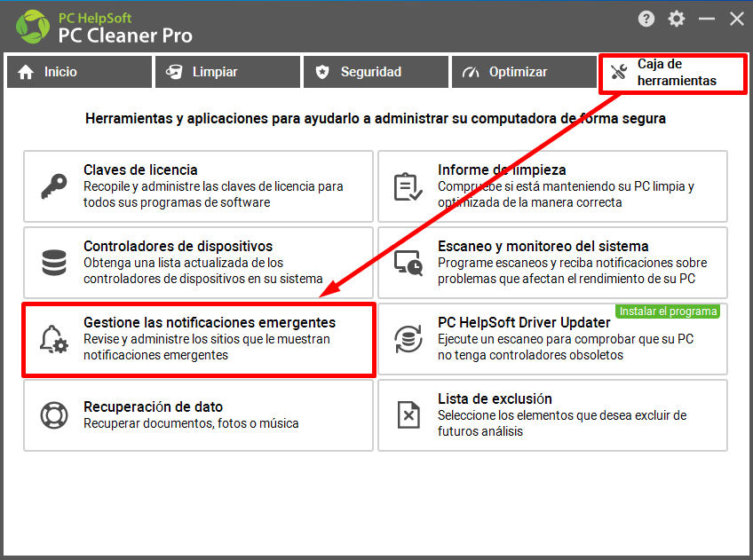Open Lista de exclusión tool
753x560 pixels.
552,415
